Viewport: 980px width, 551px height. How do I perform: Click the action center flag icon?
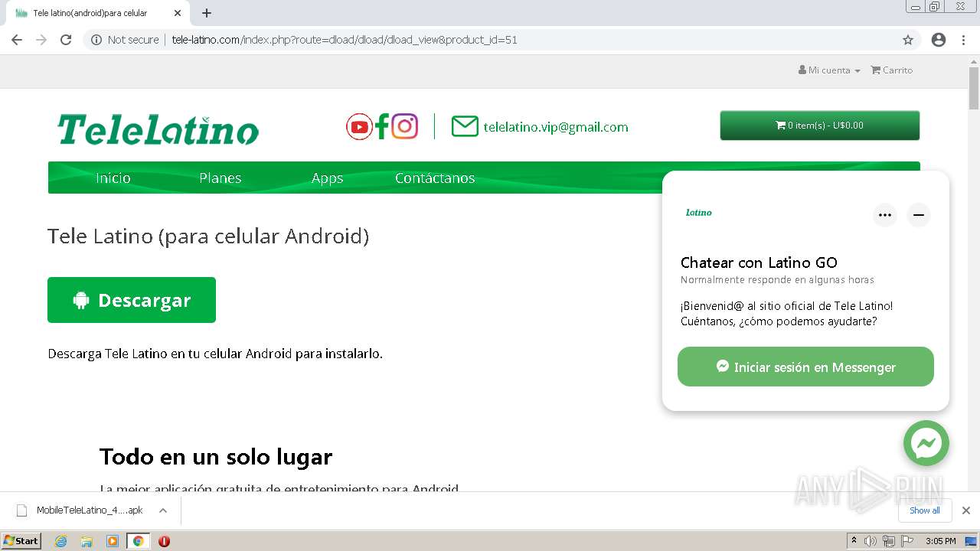tap(907, 541)
